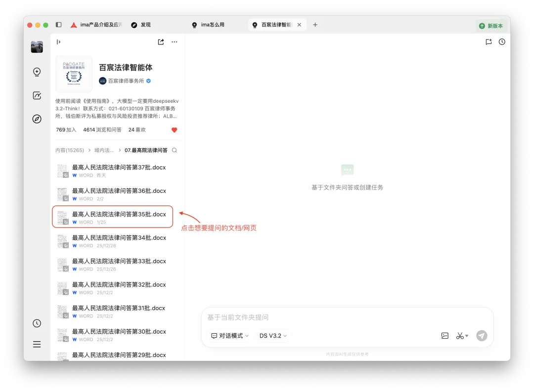The height and width of the screenshot is (392, 534).
Task: Add a new tab with plus button
Action: 315,25
